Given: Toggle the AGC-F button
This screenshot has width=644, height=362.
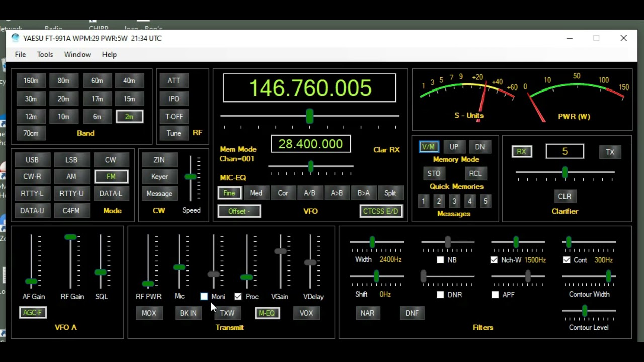Looking at the screenshot, I should tap(33, 313).
